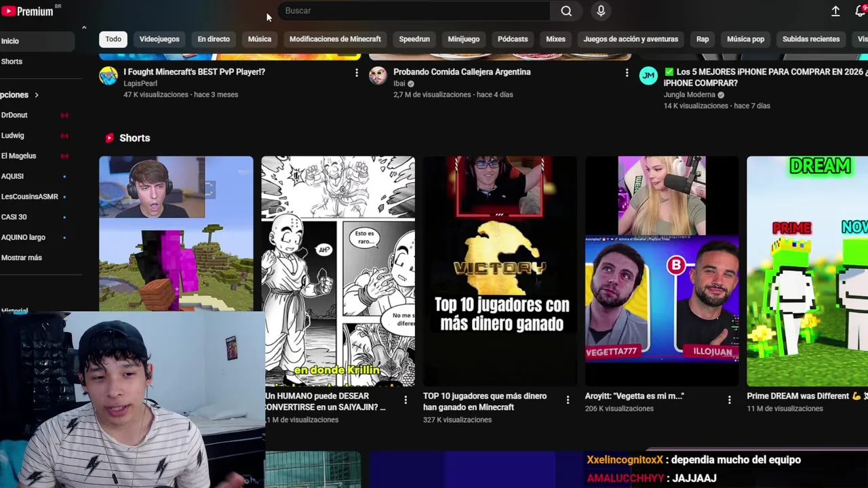Viewport: 868px width, 488px height.
Task: Select the En directo filter chip
Action: click(214, 39)
